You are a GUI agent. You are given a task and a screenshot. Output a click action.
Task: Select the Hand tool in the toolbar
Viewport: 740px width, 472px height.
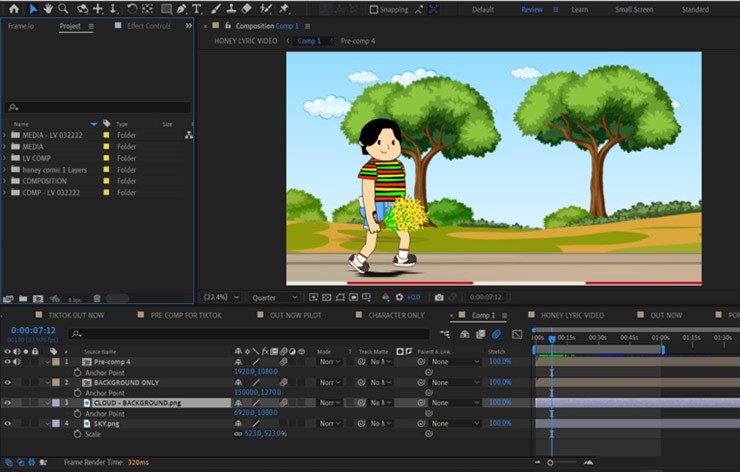point(47,9)
